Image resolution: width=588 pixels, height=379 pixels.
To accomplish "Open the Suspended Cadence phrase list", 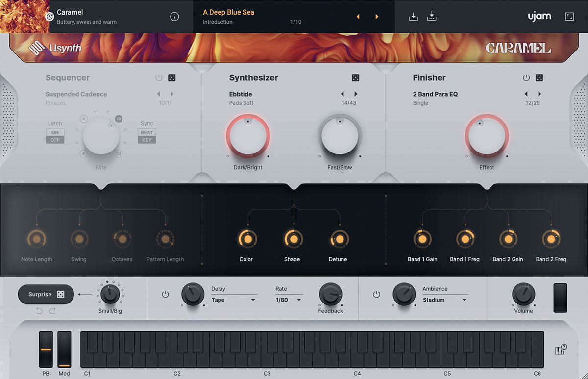I will (x=76, y=94).
